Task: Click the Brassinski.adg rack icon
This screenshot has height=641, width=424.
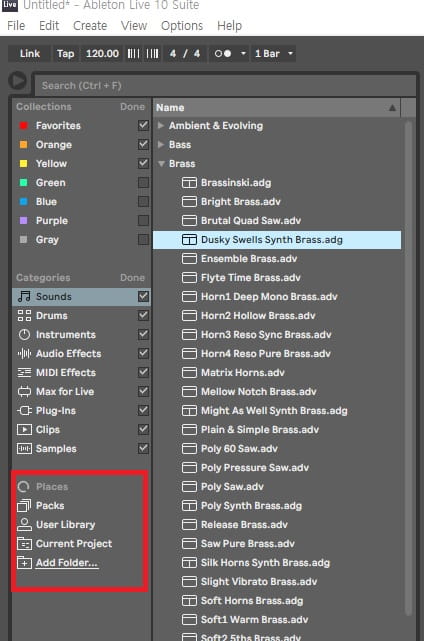Action: 189,182
